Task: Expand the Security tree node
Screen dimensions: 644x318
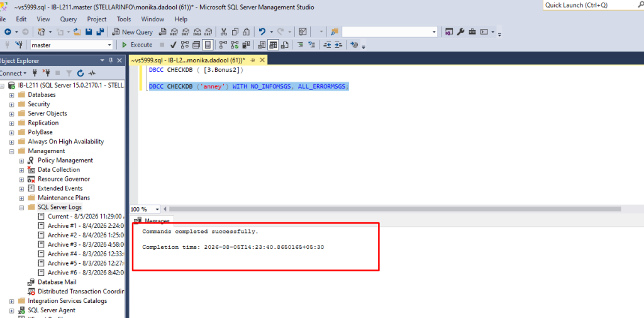Action: click(x=11, y=105)
